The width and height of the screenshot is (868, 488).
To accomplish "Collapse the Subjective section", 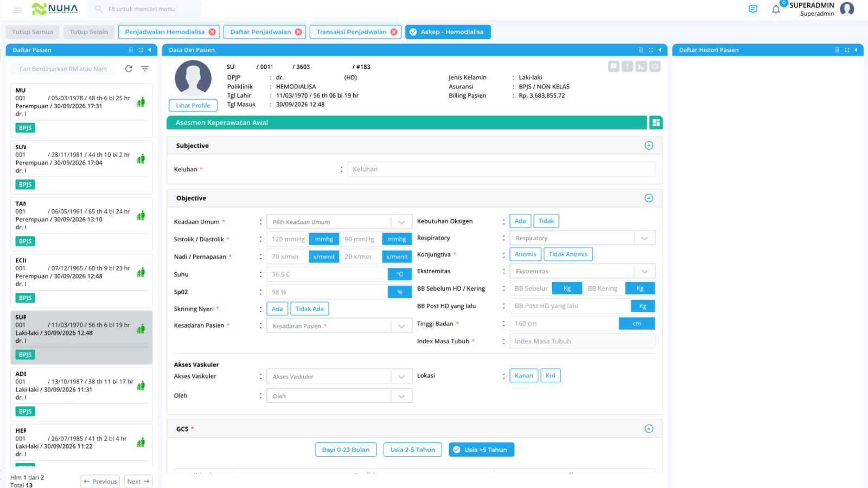I will coord(649,145).
